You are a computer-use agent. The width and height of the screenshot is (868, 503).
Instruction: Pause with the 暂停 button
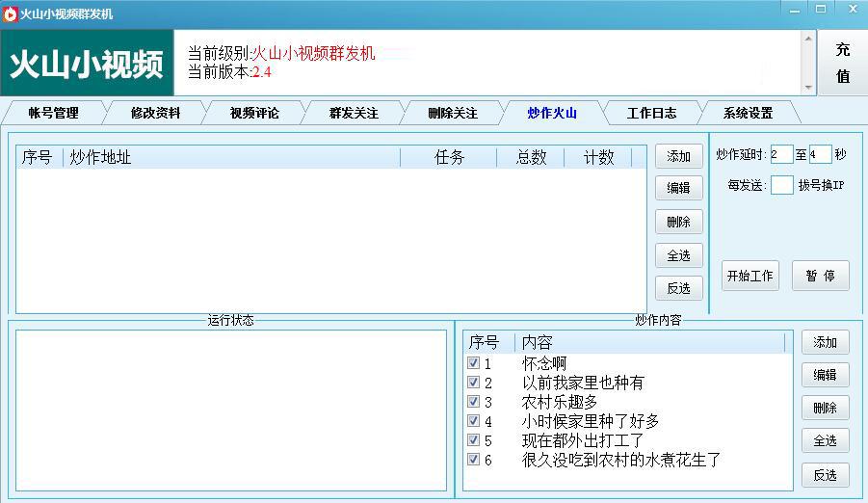click(x=821, y=276)
